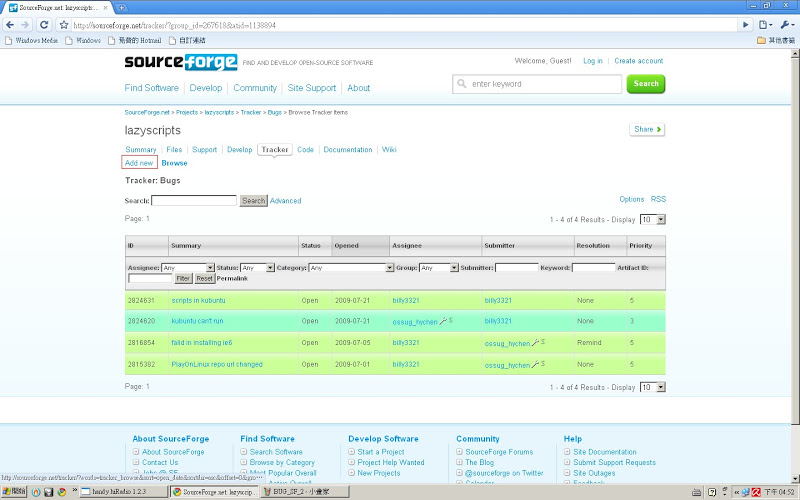Click the Permalink link
The image size is (800, 500).
tap(232, 279)
